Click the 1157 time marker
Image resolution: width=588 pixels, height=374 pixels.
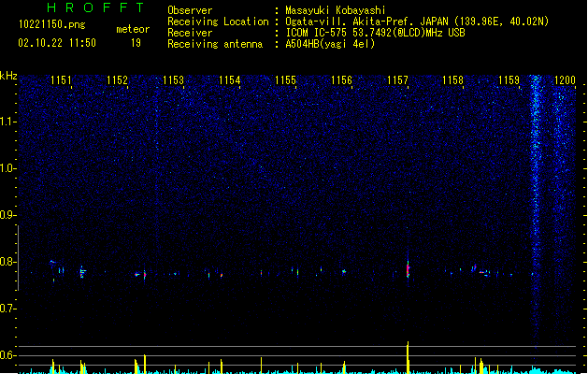[397, 80]
